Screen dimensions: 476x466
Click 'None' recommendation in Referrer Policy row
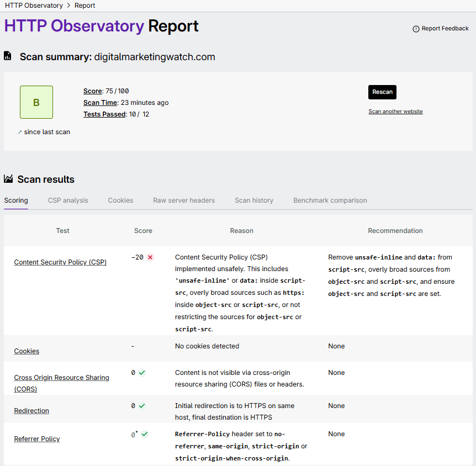coord(336,434)
